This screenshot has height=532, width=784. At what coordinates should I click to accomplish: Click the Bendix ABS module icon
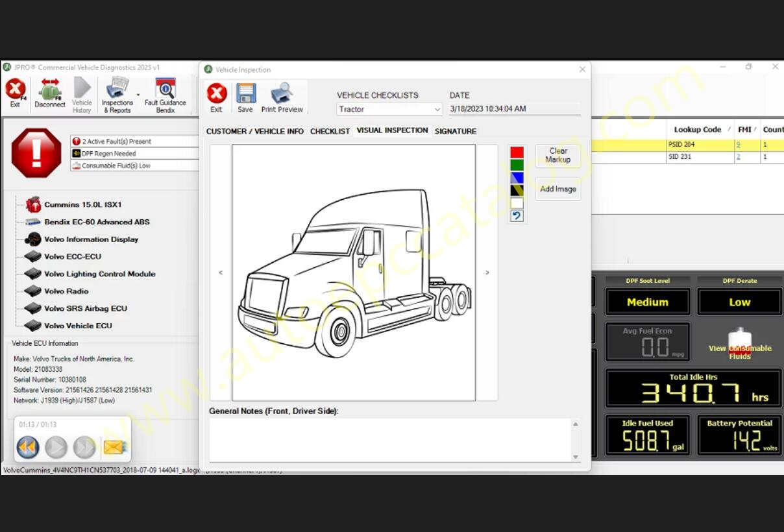pos(33,222)
